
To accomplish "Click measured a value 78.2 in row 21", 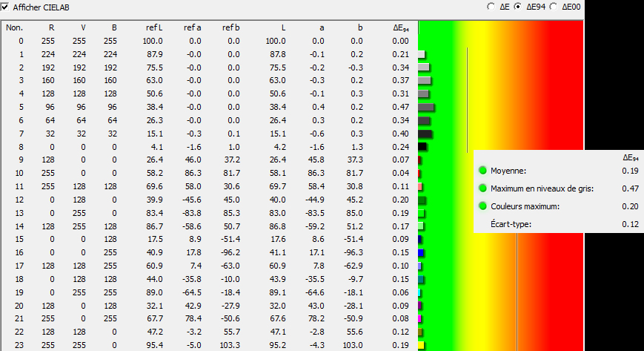I will click(316, 318).
